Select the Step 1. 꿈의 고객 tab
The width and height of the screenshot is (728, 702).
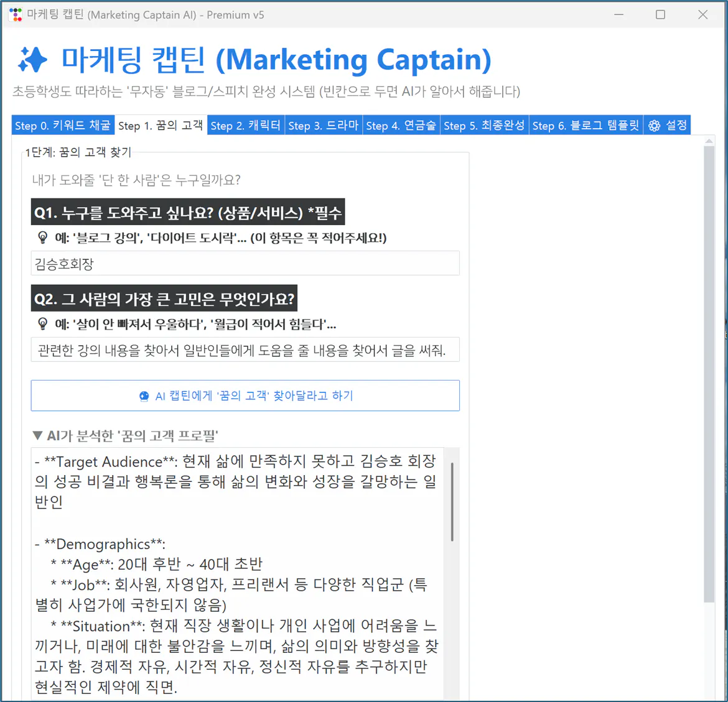(x=160, y=125)
